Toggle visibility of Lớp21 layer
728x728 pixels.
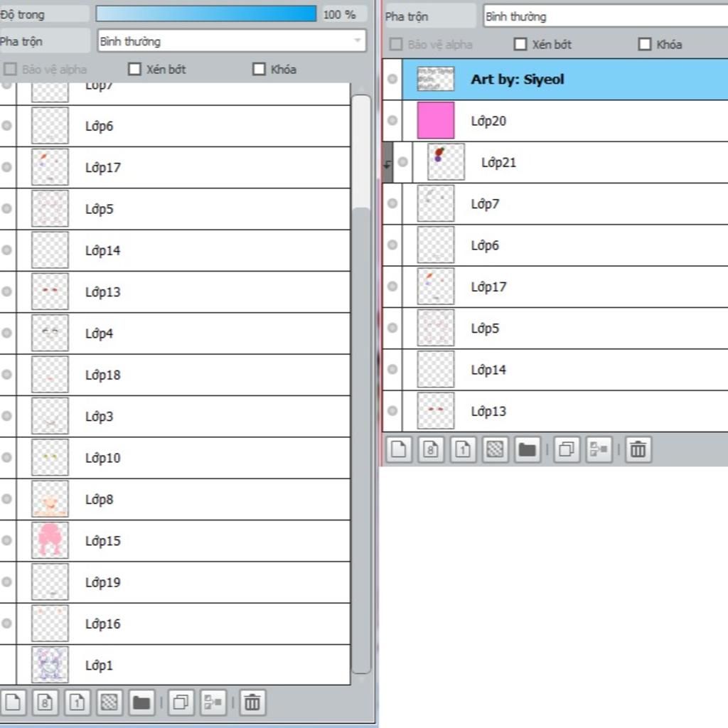coord(402,161)
